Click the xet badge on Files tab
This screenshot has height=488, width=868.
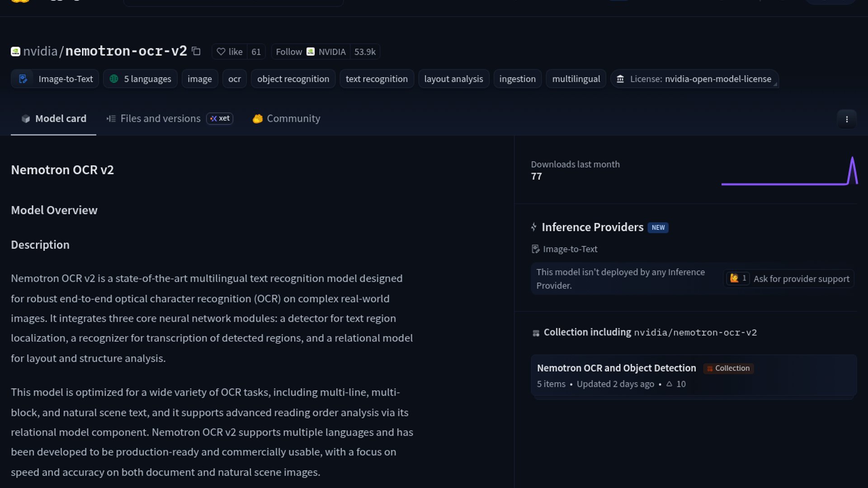click(220, 118)
